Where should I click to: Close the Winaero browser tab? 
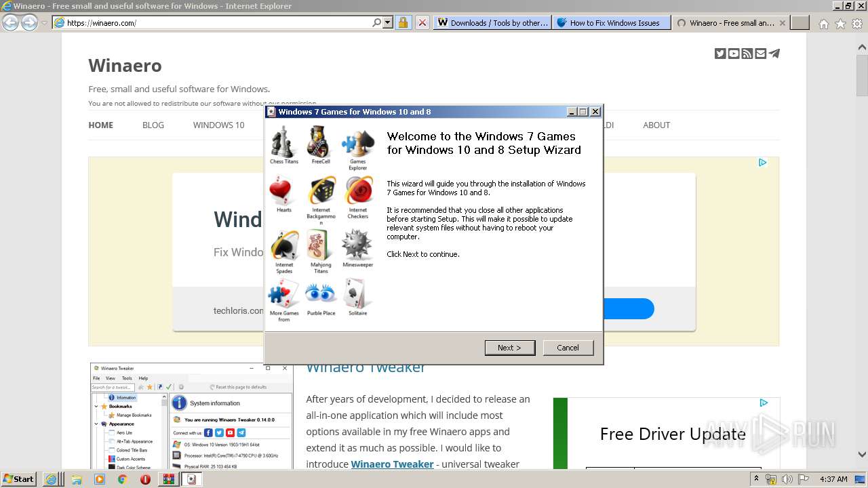click(783, 22)
